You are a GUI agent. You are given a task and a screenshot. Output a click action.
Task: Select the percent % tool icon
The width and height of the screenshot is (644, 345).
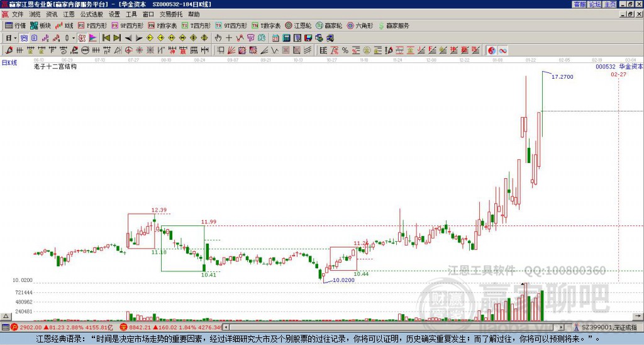click(x=345, y=50)
